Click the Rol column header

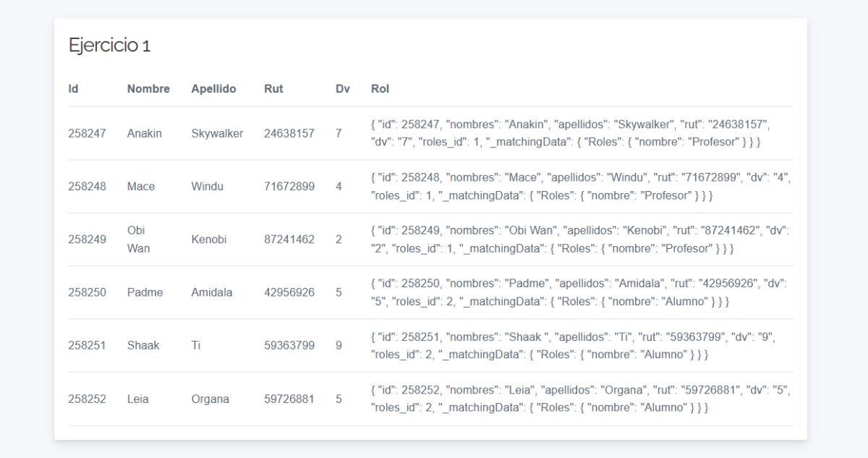(380, 89)
